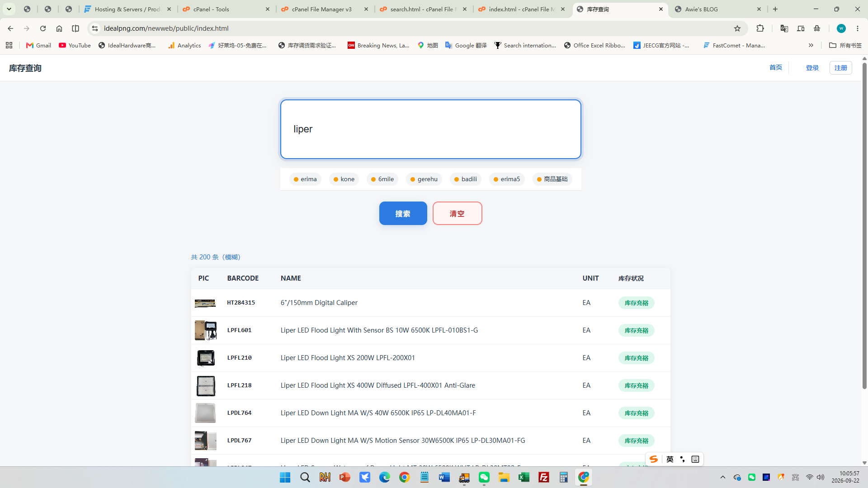This screenshot has width=868, height=488.
Task: Select the 6mile warehouse chip
Action: [382, 179]
